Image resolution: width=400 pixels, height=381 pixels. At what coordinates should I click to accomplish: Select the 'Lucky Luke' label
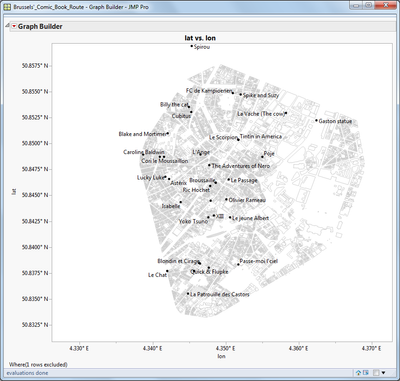[x=151, y=178]
